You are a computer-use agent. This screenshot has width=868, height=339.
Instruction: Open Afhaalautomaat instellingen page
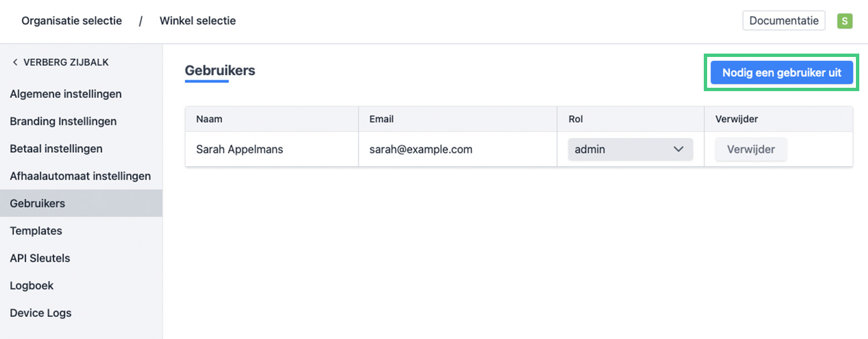click(80, 176)
